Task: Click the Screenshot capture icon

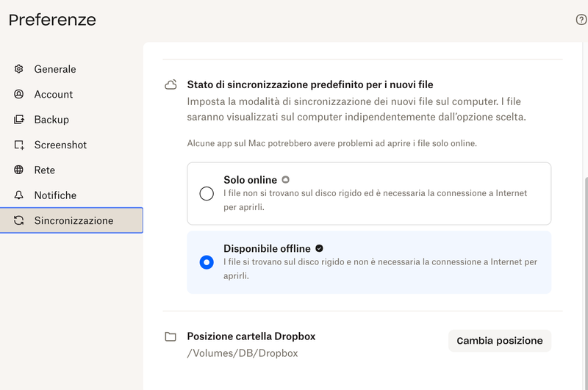Action: pyautogui.click(x=19, y=145)
